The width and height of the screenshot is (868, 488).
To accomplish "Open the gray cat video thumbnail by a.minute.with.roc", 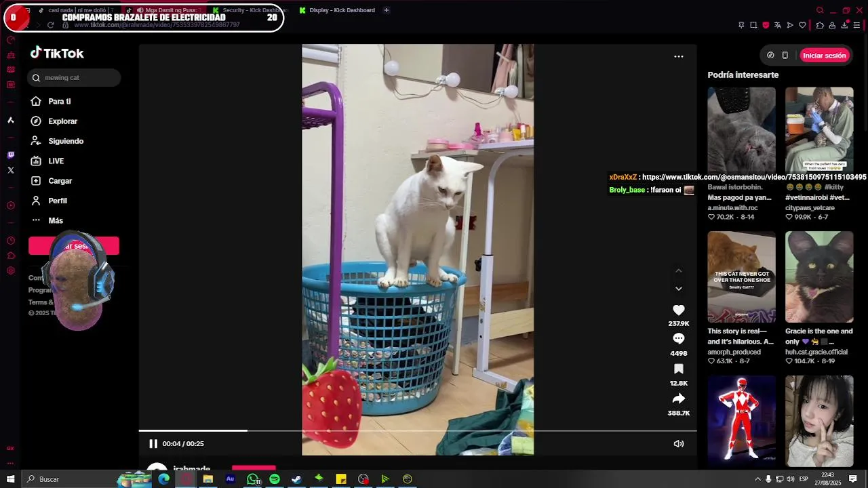I will point(741,132).
